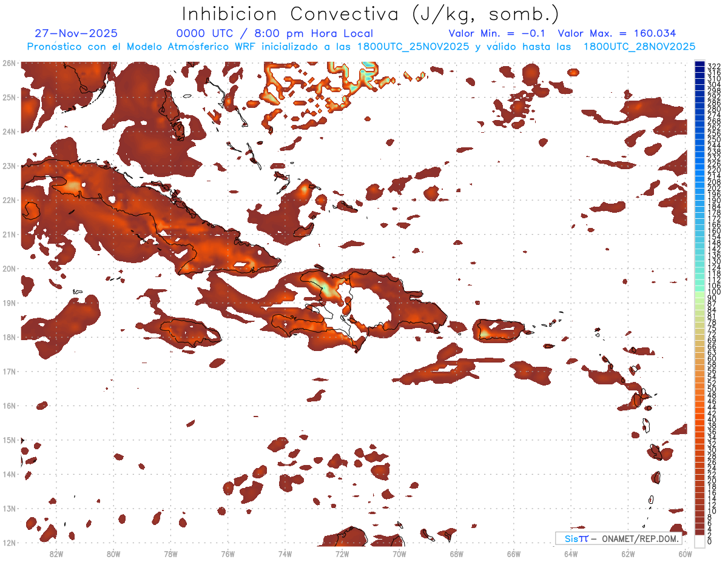Image resolution: width=728 pixels, height=562 pixels.
Task: Click the light green colorbar swatch at 100
Action: coord(700,293)
